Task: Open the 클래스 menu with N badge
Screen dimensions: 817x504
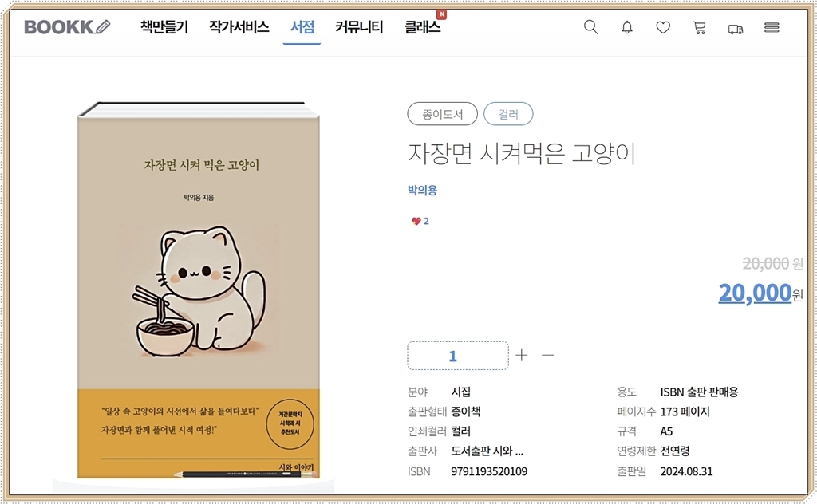Action: [x=423, y=27]
